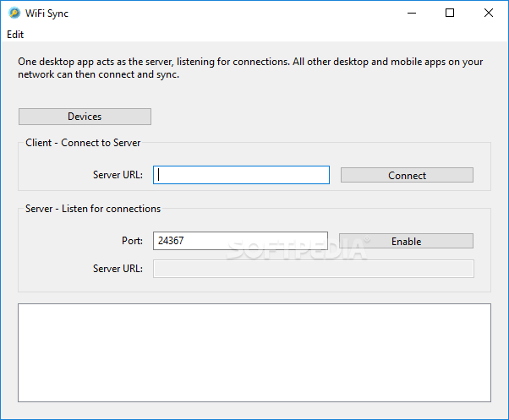Open the Edit menu
This screenshot has height=420, width=509.
click(15, 35)
